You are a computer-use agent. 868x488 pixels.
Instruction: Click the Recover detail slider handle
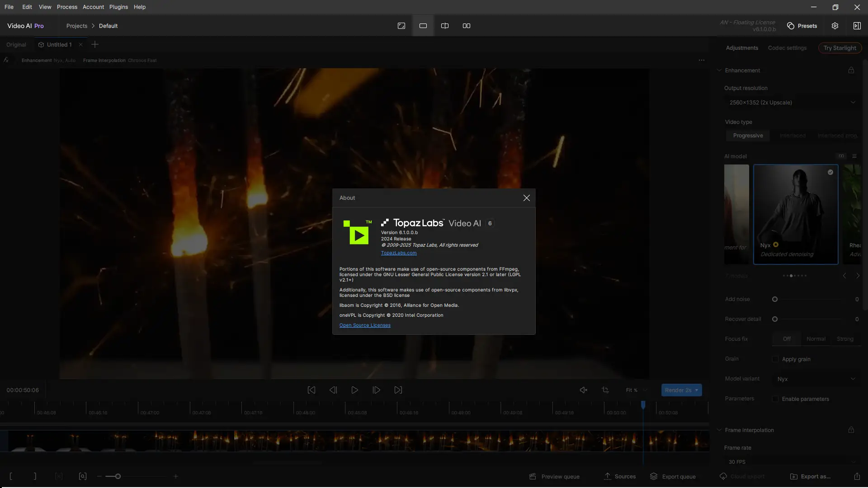coord(774,319)
